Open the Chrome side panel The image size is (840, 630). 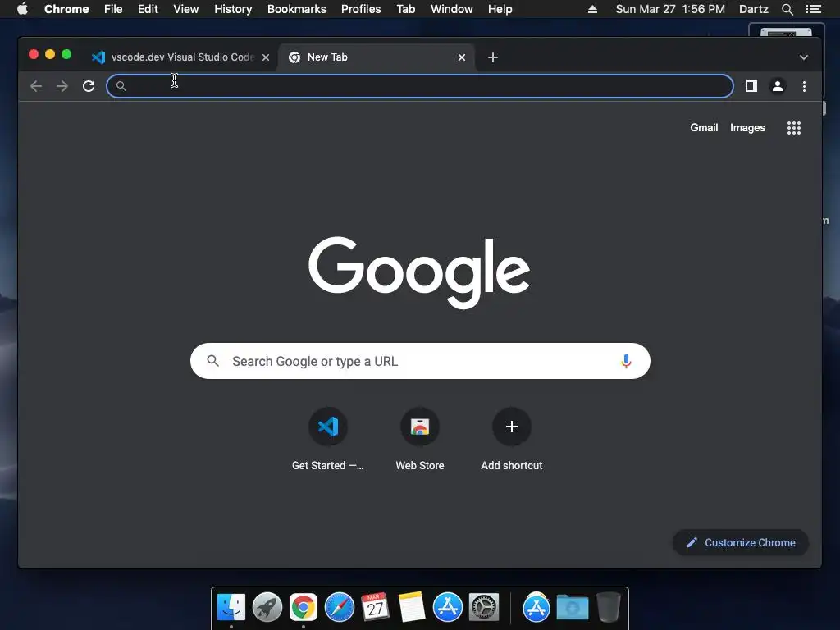pyautogui.click(x=751, y=86)
